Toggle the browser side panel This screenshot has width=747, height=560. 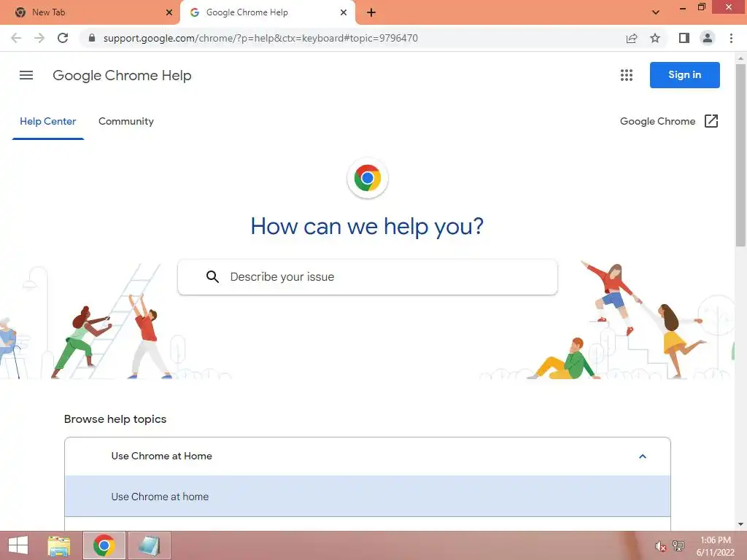coord(684,38)
